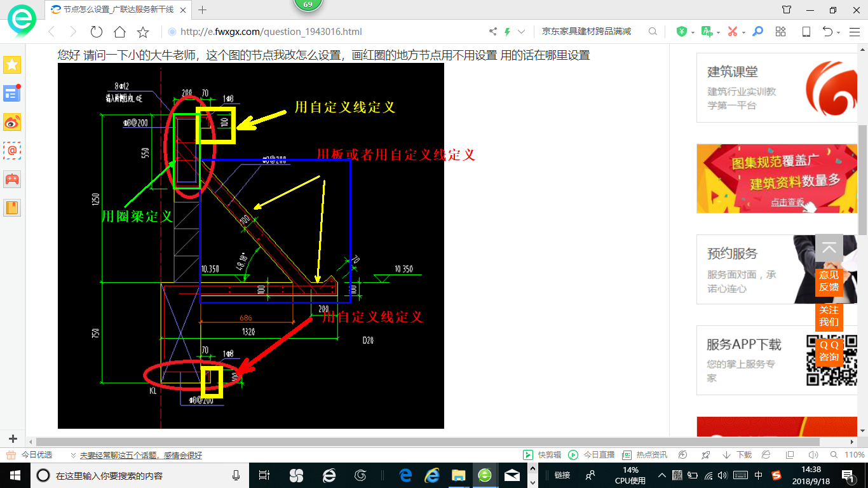Viewport: 868px width, 488px height.
Task: Open the extensions grid icon
Action: tap(781, 32)
